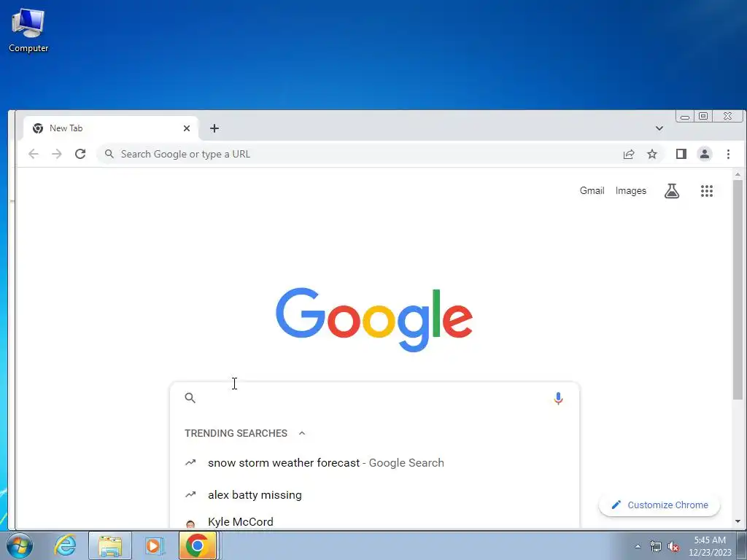Open the tab search dropdown arrow
Image resolution: width=747 pixels, height=560 pixels.
pyautogui.click(x=659, y=128)
